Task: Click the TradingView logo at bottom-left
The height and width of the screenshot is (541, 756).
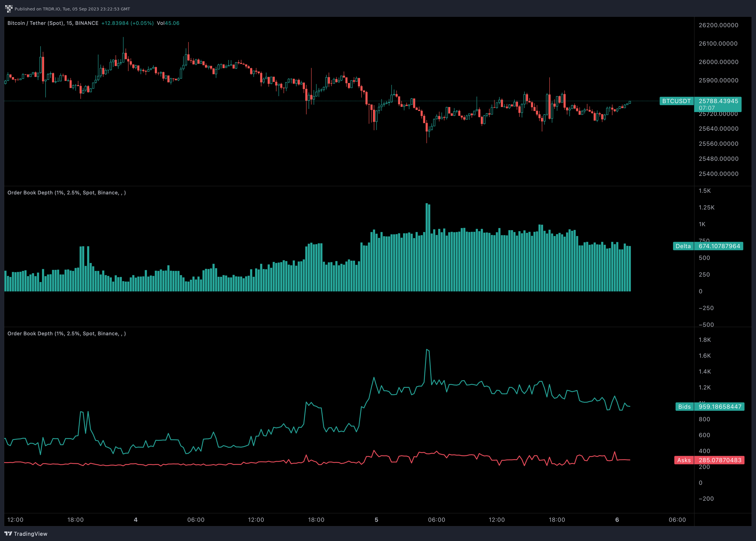Action: [x=26, y=534]
